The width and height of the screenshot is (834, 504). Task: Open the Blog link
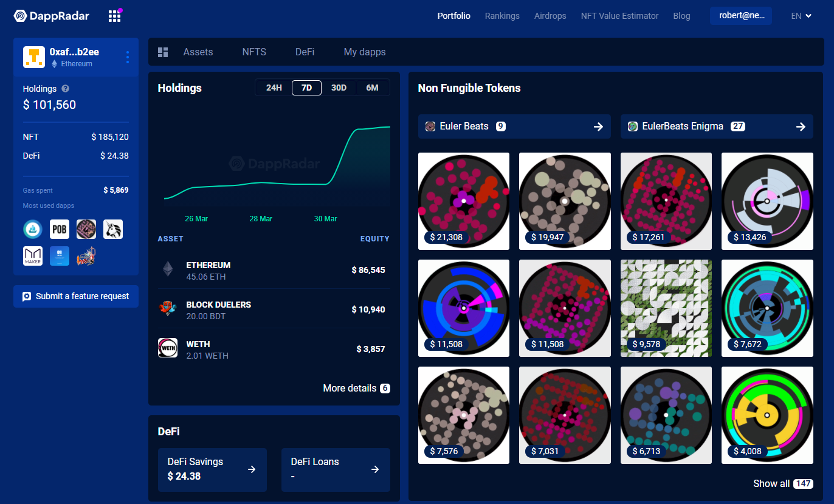coord(682,16)
